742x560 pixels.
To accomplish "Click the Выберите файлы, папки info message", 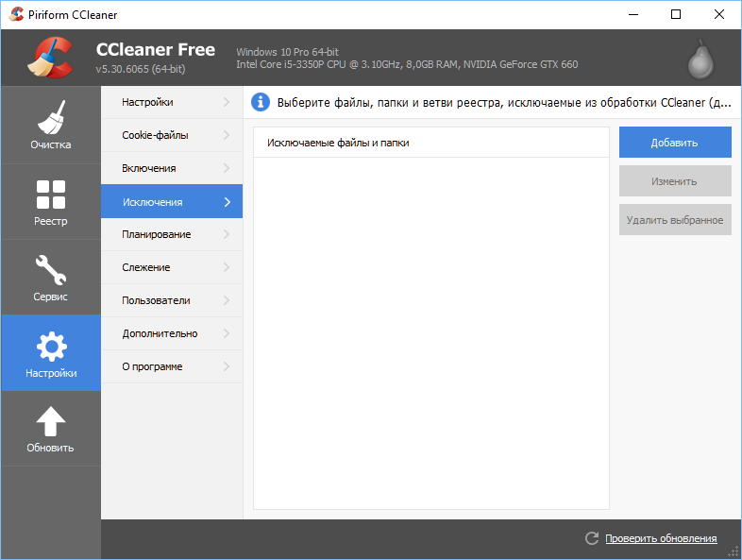I will coord(504,103).
